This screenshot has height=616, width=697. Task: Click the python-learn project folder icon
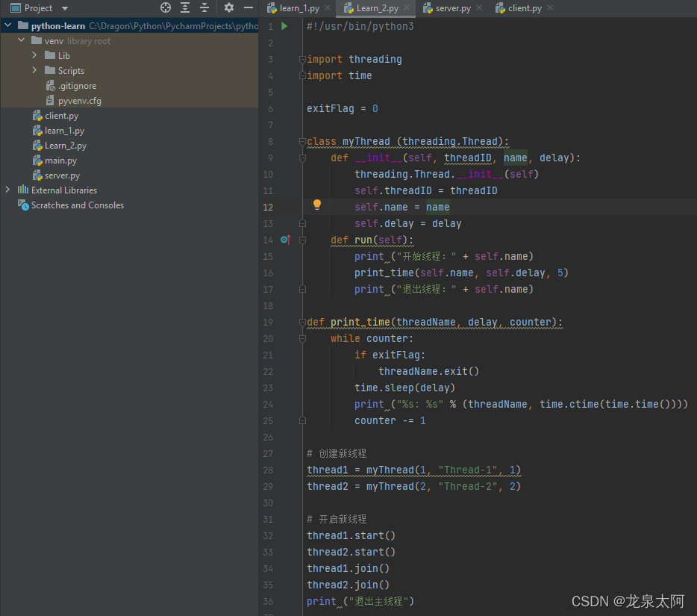(23, 25)
